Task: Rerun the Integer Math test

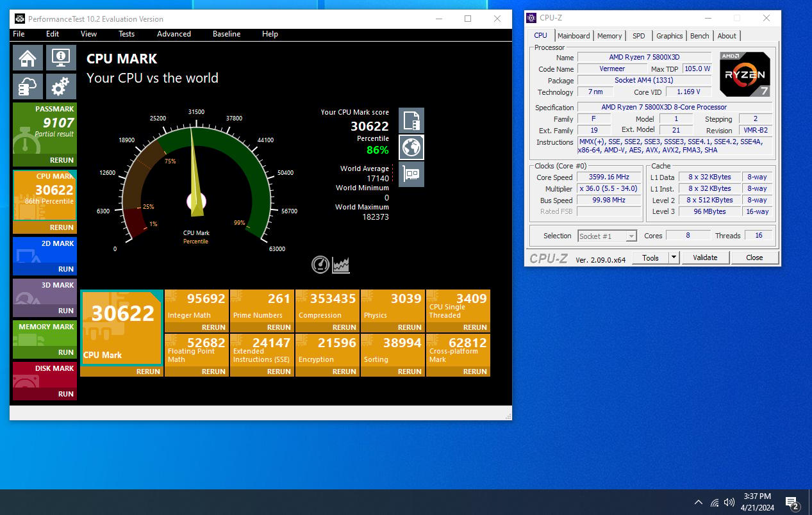Action: click(x=197, y=327)
